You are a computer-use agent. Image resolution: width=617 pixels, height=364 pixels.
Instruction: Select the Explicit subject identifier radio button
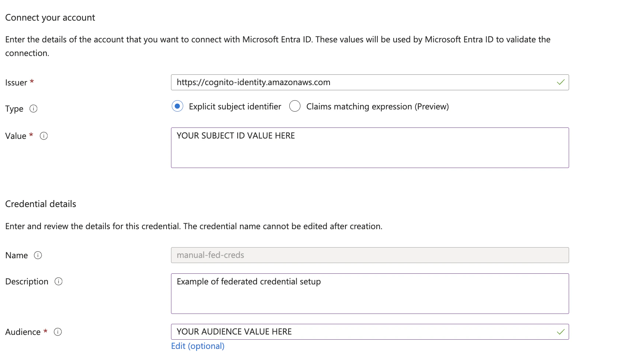177,106
